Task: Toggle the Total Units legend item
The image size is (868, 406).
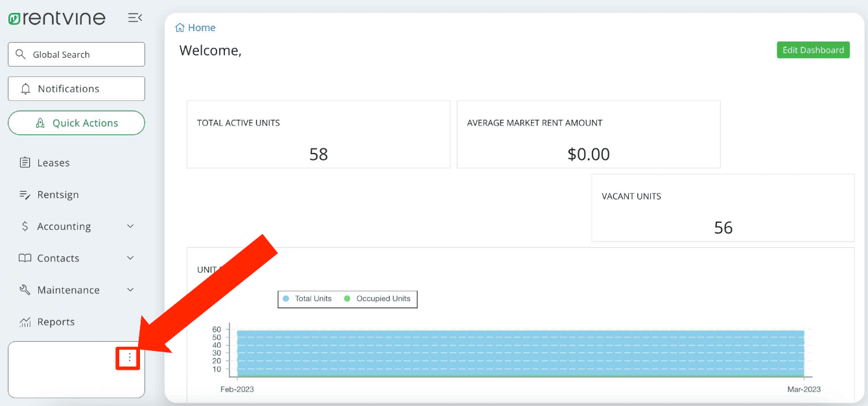Action: (x=307, y=299)
